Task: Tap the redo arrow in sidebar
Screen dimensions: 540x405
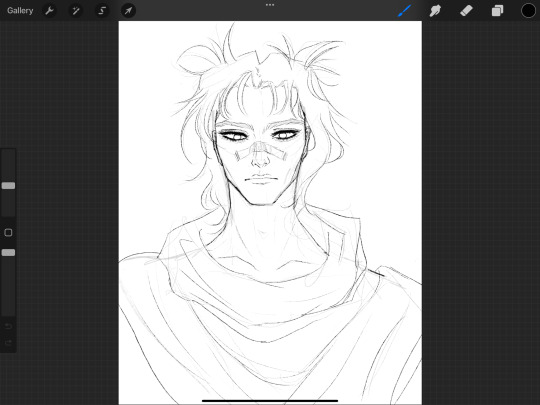Action: (x=8, y=343)
